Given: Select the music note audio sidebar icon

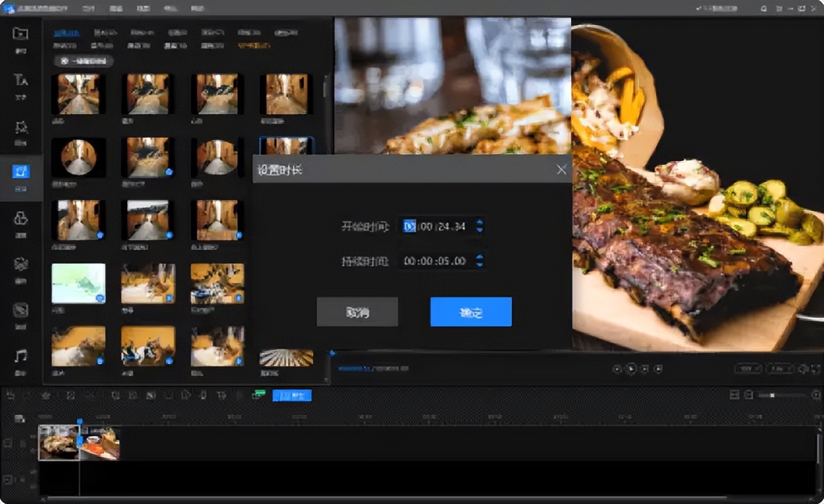Looking at the screenshot, I should pyautogui.click(x=21, y=356).
